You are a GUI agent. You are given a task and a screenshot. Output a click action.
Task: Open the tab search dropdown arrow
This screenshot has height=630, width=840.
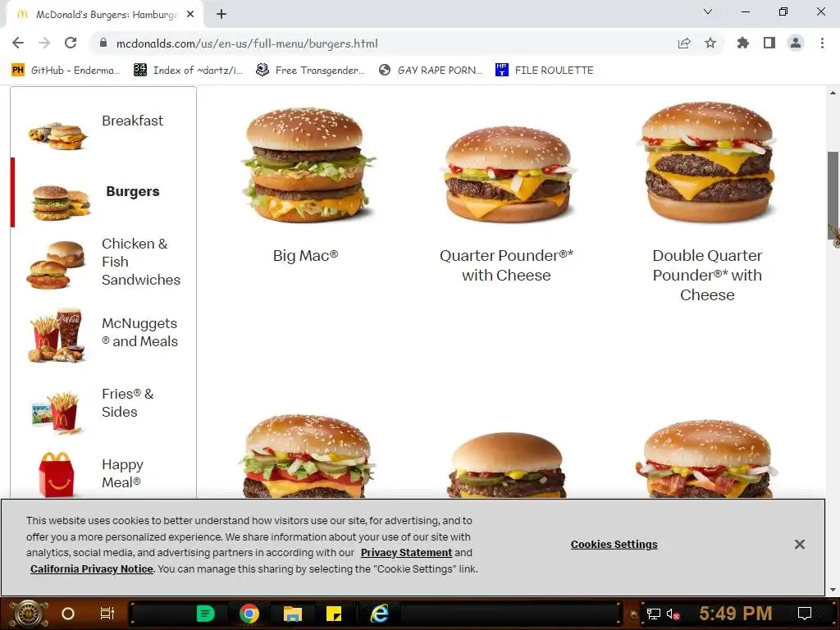coord(708,11)
